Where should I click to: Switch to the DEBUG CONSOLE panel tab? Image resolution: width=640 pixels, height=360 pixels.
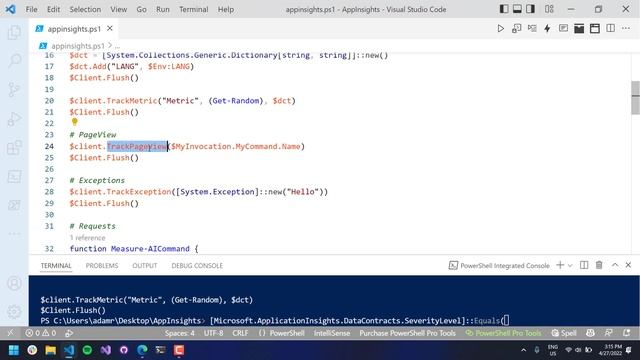pyautogui.click(x=197, y=266)
